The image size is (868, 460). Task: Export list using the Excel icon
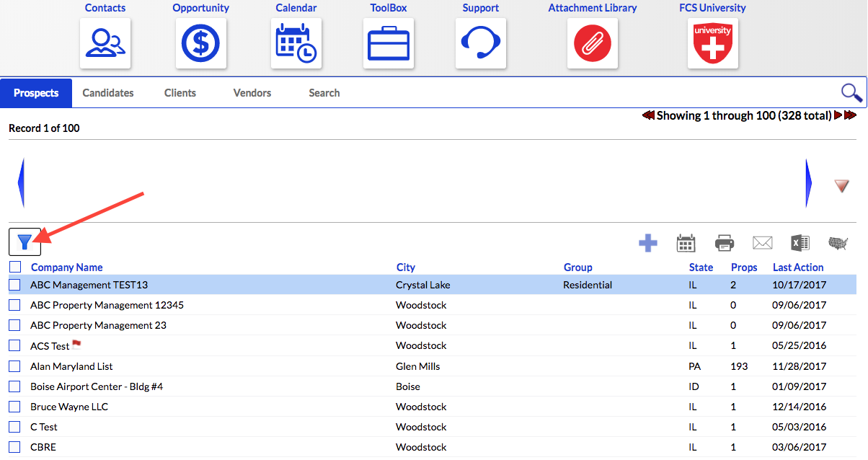point(800,243)
